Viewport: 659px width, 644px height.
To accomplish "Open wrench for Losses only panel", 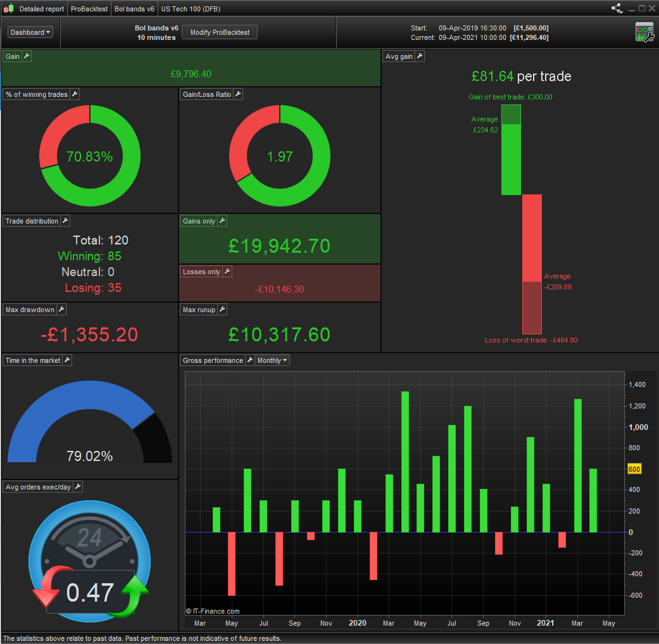I will point(227,272).
